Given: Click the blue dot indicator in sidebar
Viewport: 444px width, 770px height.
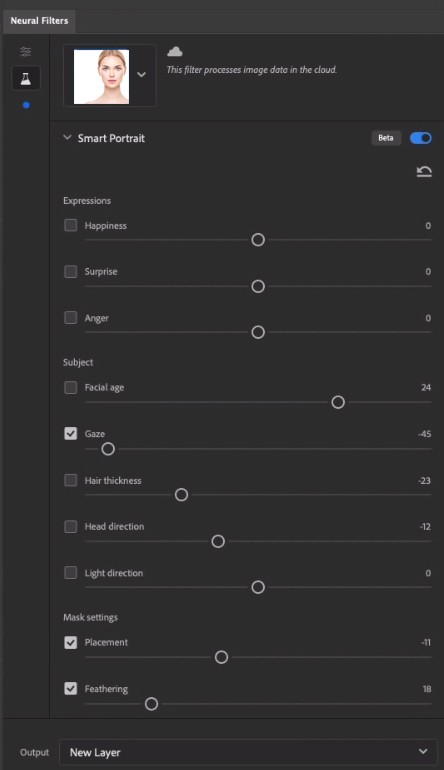Looking at the screenshot, I should click(26, 105).
